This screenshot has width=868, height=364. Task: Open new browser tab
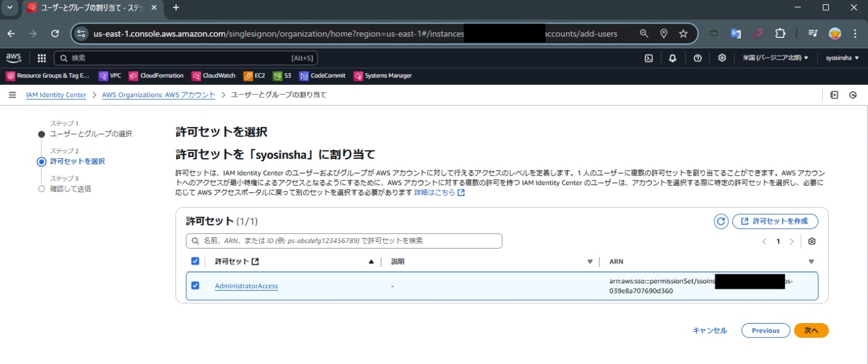(x=176, y=7)
